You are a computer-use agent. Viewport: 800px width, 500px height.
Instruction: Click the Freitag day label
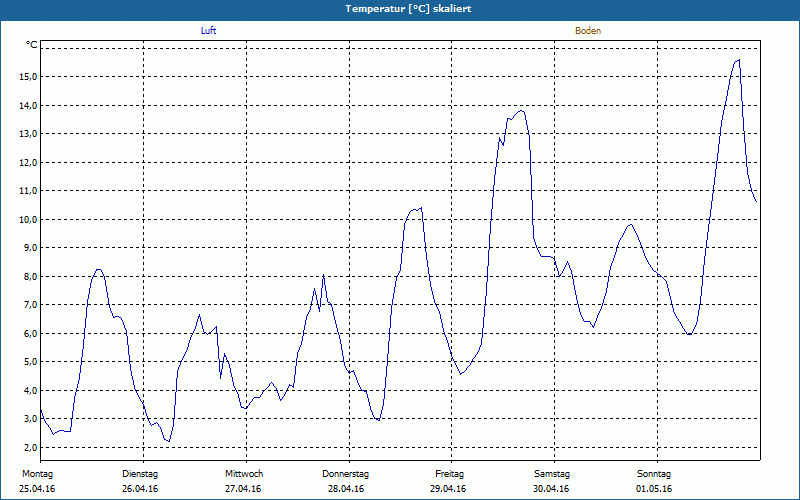point(449,474)
